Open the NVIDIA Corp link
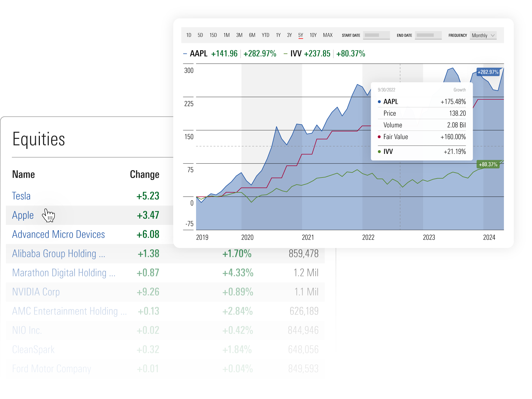The height and width of the screenshot is (399, 532). click(36, 292)
